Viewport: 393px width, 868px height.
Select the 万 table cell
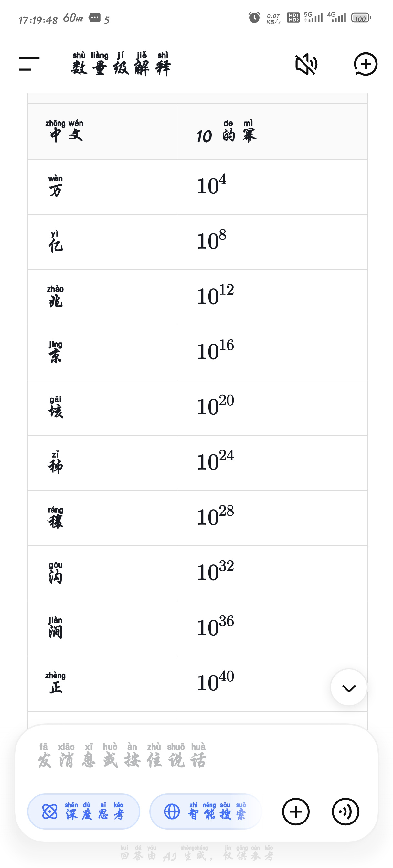103,187
